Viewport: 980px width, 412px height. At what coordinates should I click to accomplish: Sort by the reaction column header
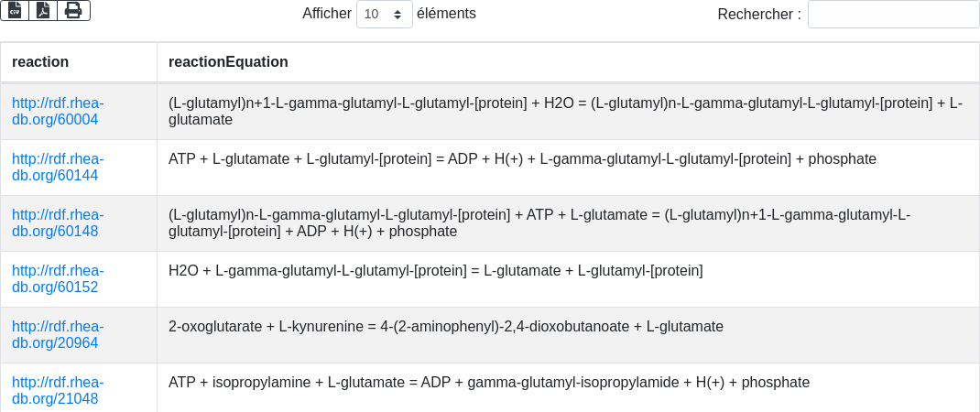[x=40, y=62]
